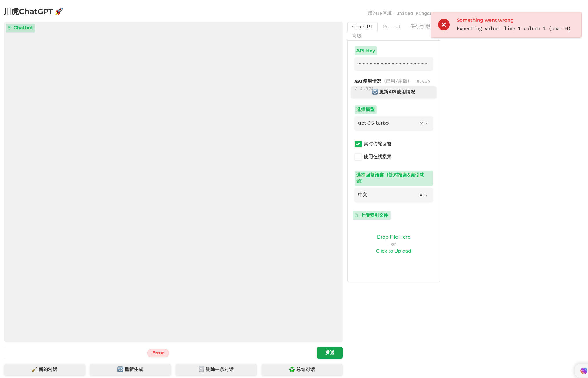Click the 'Something went wrong' error heading

tap(485, 20)
